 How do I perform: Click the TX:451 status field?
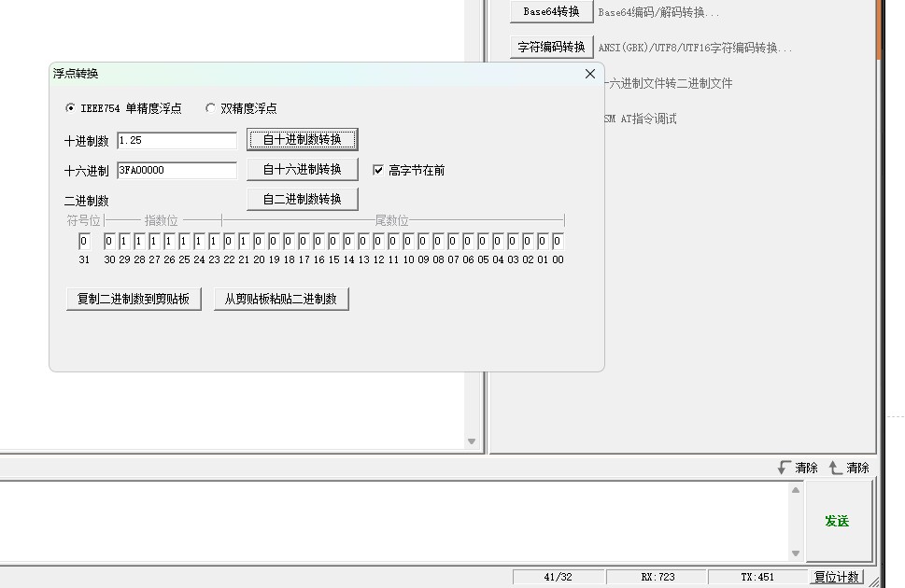click(x=757, y=577)
